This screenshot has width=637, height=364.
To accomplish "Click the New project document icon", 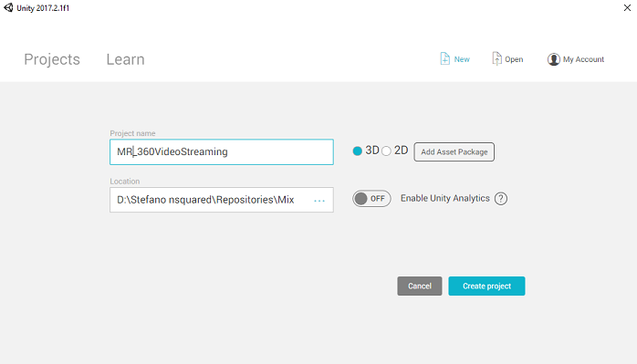I will [444, 59].
